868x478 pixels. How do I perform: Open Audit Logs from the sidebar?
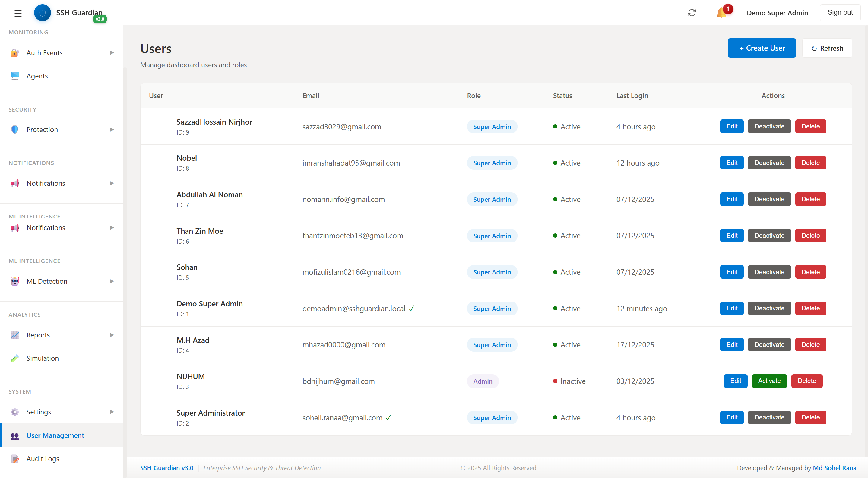pyautogui.click(x=43, y=458)
